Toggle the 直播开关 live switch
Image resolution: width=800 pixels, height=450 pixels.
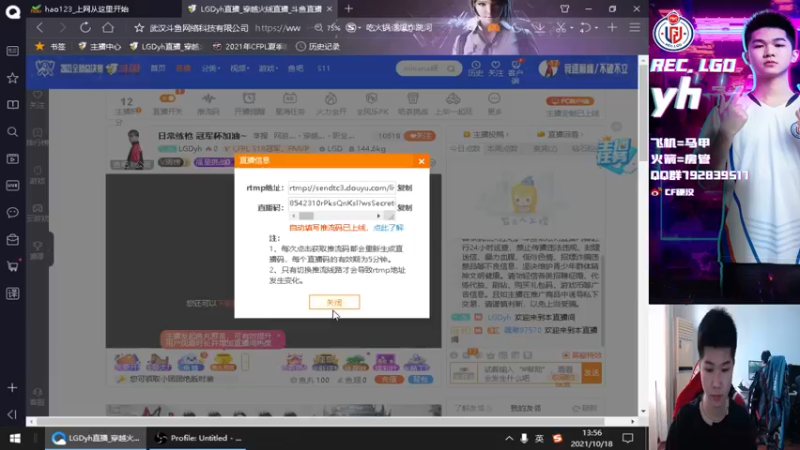click(168, 104)
